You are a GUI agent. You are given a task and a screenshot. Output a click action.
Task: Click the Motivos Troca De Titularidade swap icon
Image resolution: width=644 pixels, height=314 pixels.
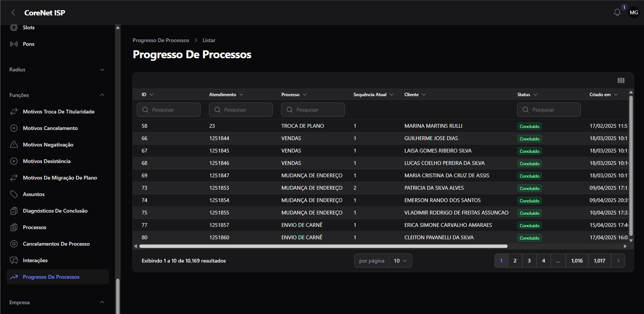14,112
